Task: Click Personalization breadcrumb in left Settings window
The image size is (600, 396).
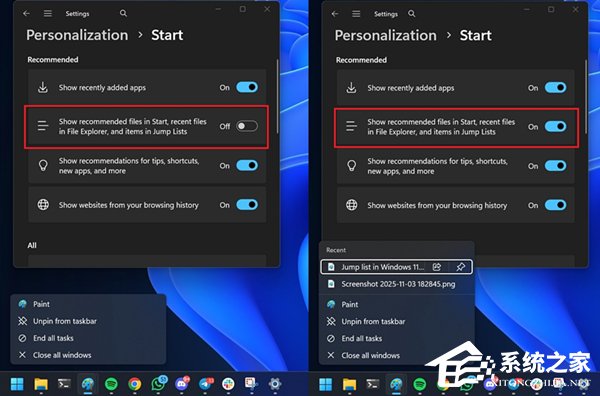Action: pos(77,35)
